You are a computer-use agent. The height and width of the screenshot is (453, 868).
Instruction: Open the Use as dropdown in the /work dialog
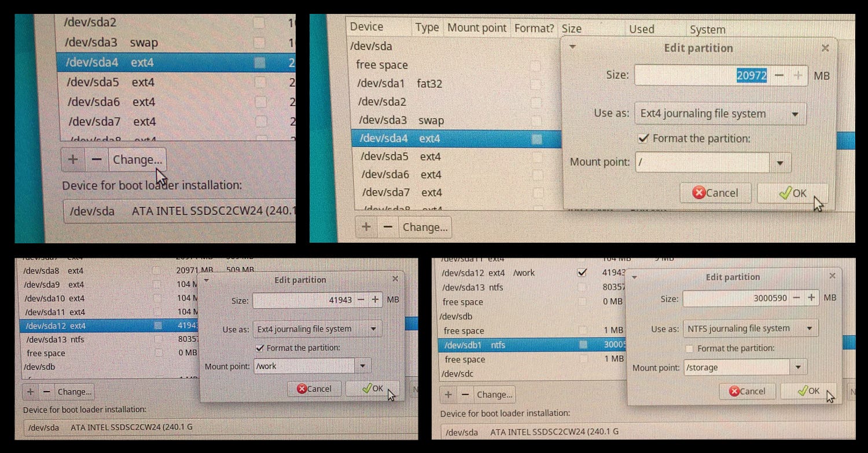[317, 329]
